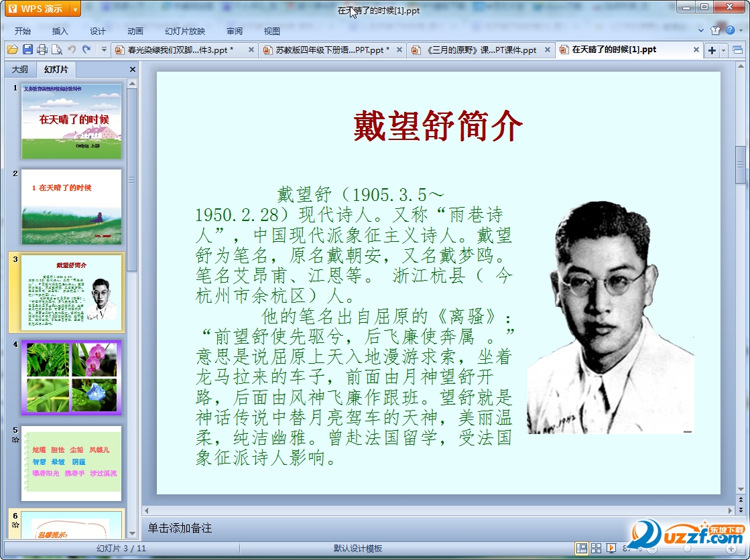Go to previous slide with double-up arrow
Image resolution: width=750 pixels, height=560 pixels.
[741, 500]
